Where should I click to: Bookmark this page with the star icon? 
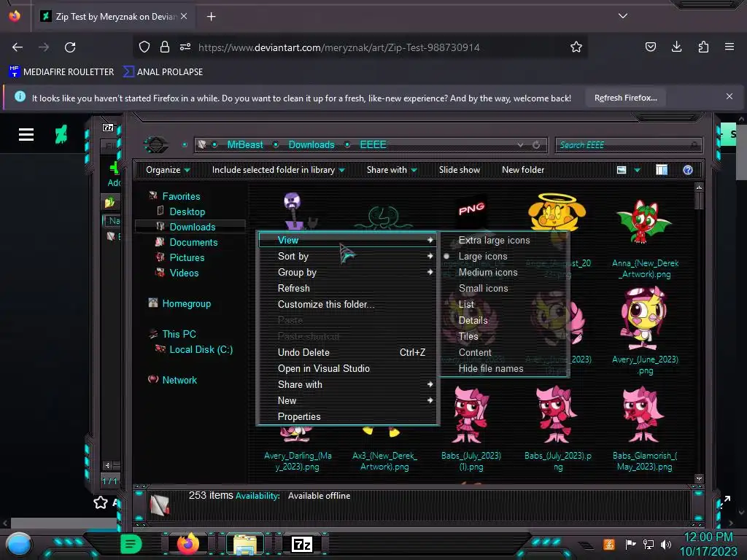576,47
